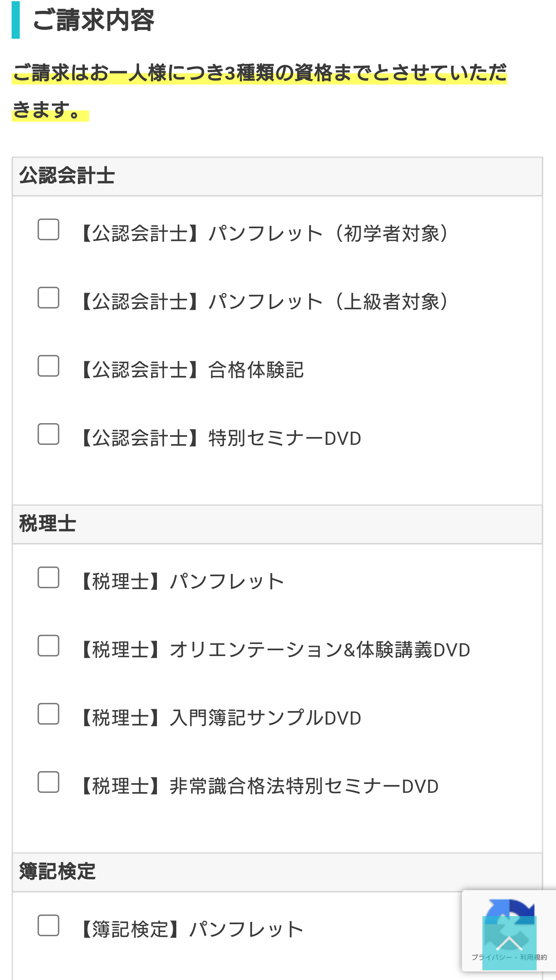Viewport: 556px width, 980px height.
Task: Tick the 公認会計士 合格体験記 checkbox
Action: [48, 366]
